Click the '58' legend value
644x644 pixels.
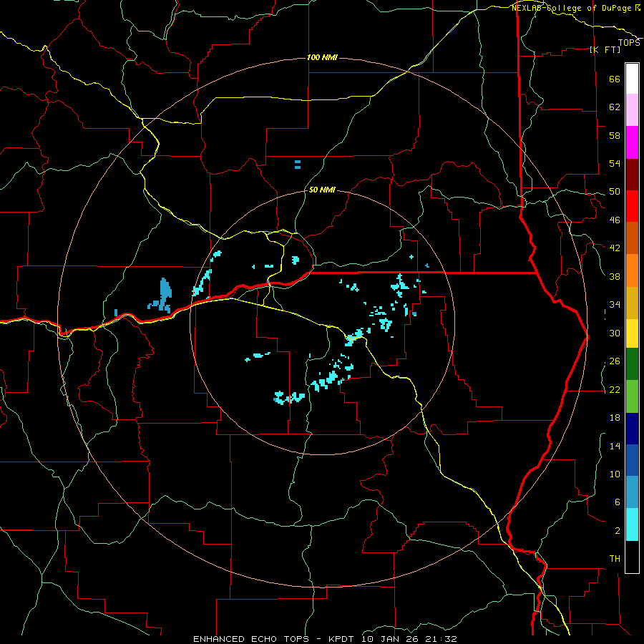point(615,135)
